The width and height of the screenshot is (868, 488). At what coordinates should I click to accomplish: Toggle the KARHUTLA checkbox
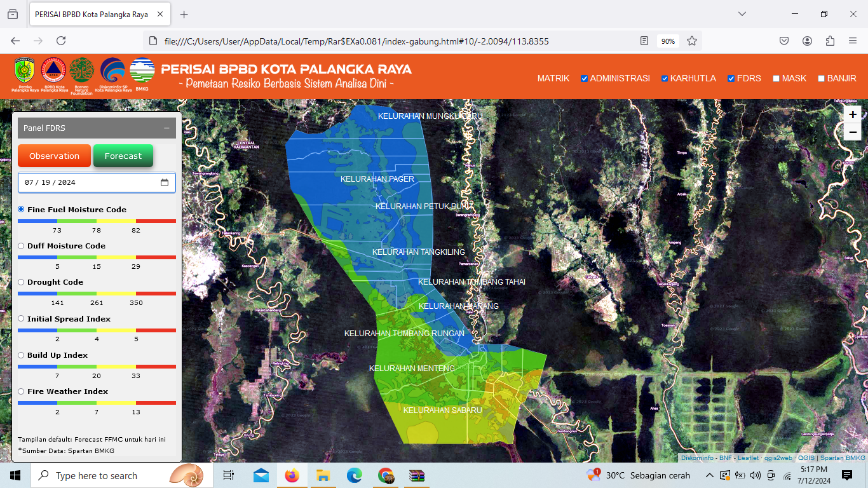(665, 79)
